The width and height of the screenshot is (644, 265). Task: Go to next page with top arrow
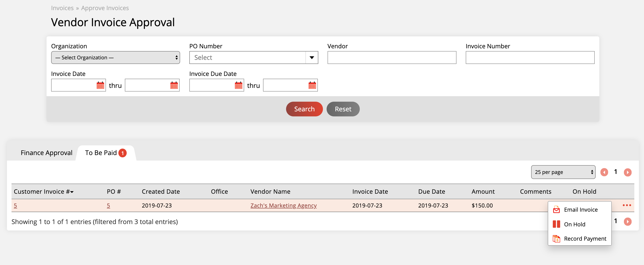click(x=627, y=172)
